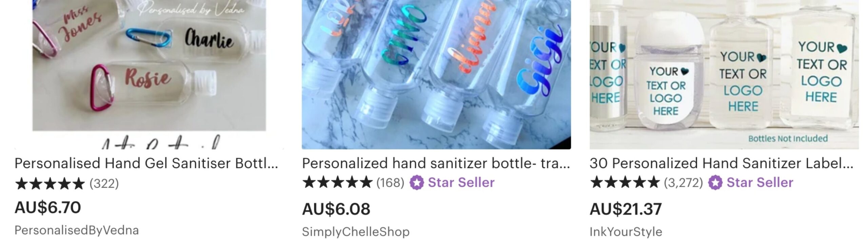Click the AU$6.08 price

(336, 209)
